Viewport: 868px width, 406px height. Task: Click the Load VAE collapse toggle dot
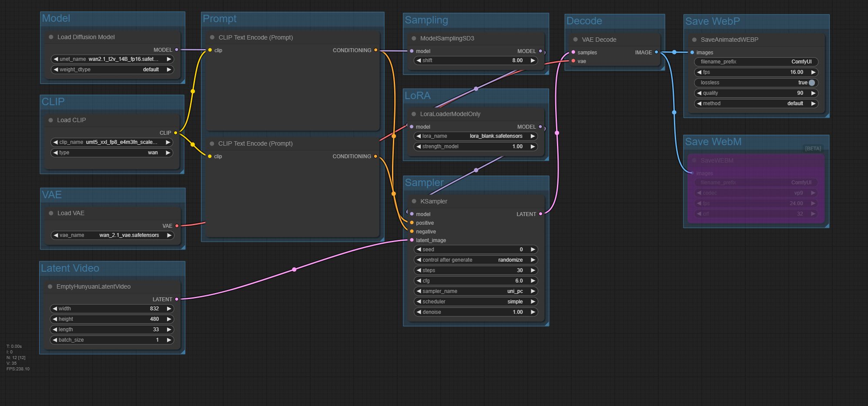pos(51,213)
